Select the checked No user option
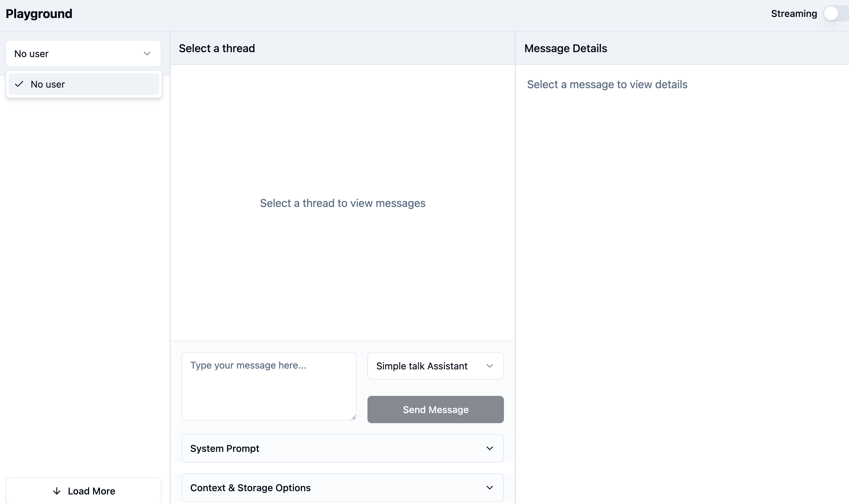The height and width of the screenshot is (504, 849). click(84, 84)
